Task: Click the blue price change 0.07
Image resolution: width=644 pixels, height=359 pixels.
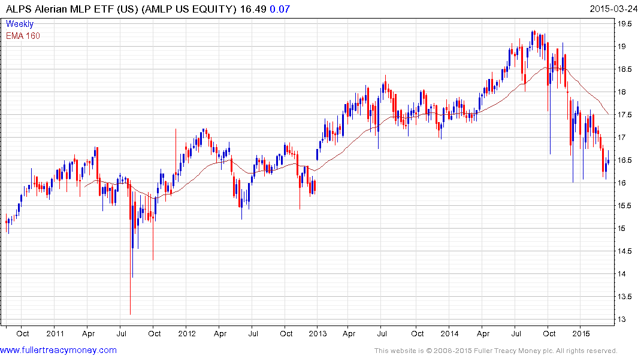Action: (280, 9)
